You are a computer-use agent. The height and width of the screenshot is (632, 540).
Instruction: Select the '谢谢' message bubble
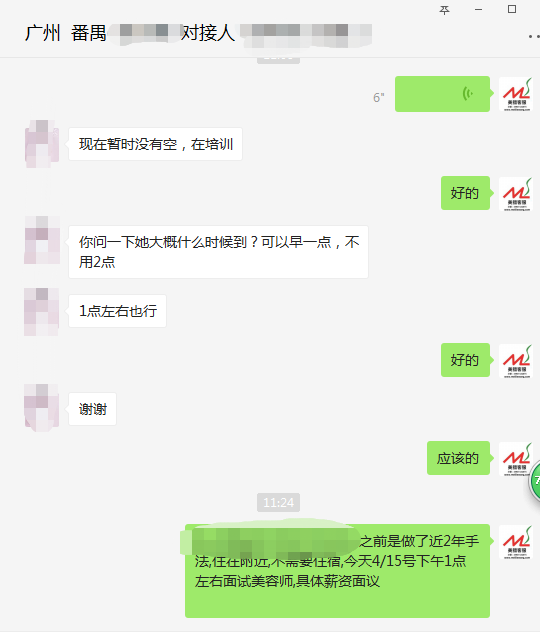[92, 409]
